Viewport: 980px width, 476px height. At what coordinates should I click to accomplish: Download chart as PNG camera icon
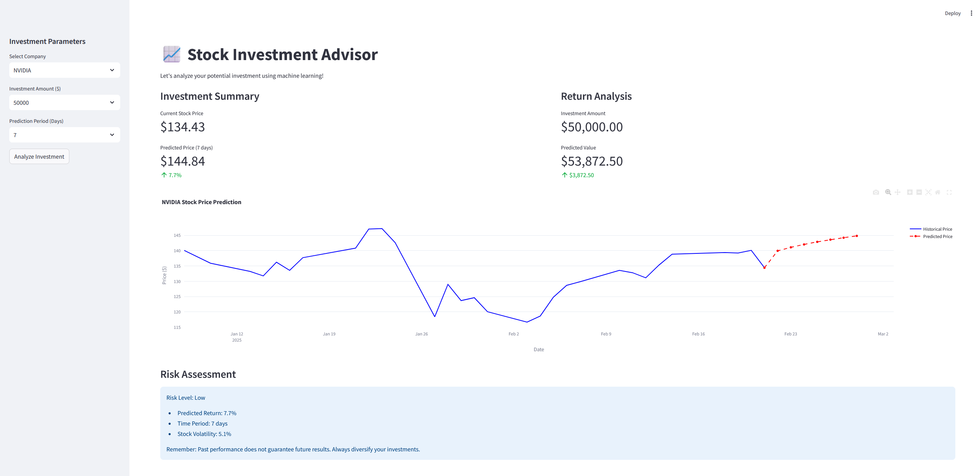click(876, 192)
